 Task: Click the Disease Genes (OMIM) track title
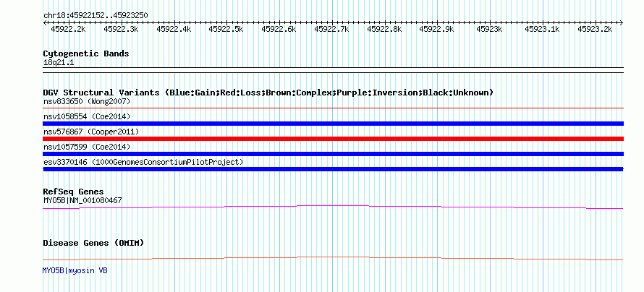93,243
